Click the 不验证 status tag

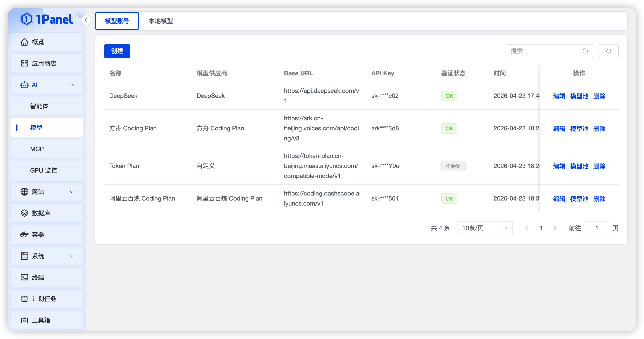coord(453,166)
